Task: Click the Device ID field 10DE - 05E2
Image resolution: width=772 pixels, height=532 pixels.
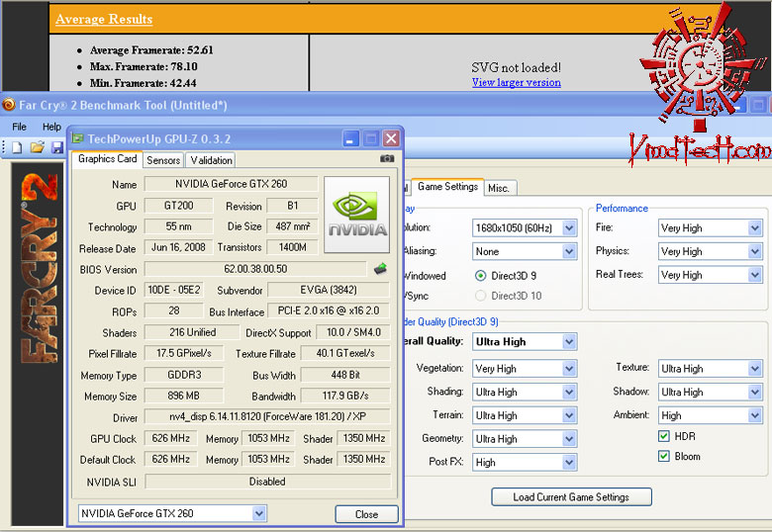Action: pyautogui.click(x=174, y=290)
